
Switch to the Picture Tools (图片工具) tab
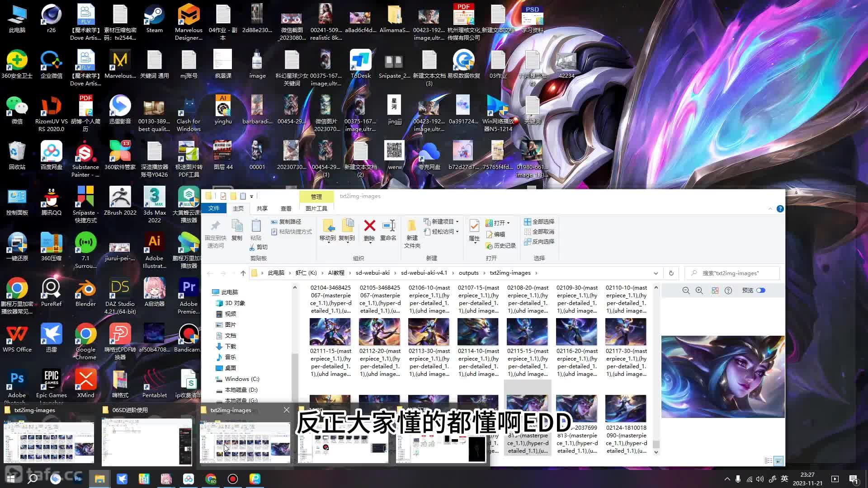tap(316, 208)
